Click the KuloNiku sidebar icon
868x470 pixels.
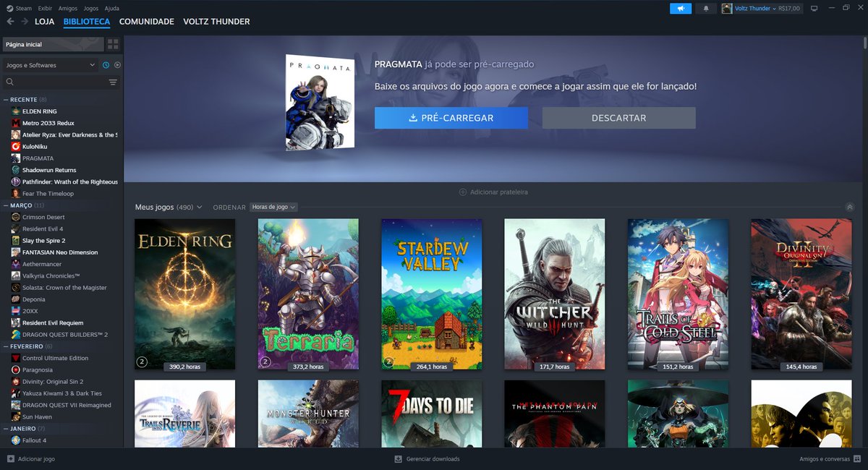click(x=16, y=147)
